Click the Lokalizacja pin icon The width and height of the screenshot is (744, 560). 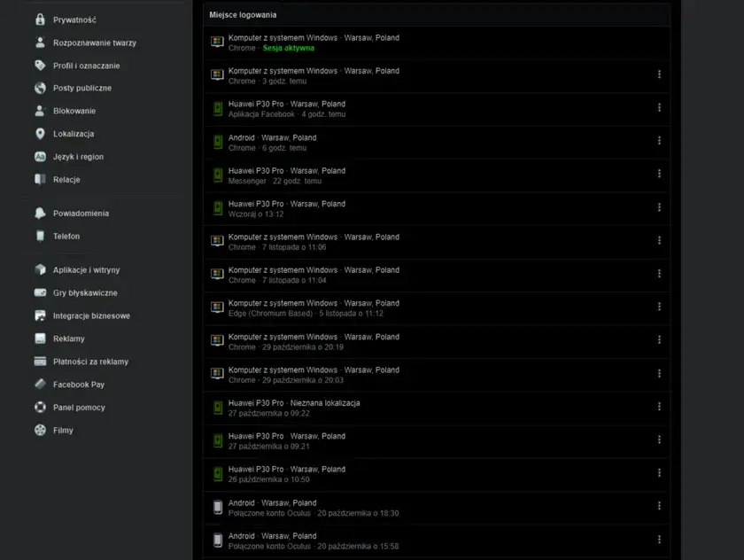click(40, 134)
